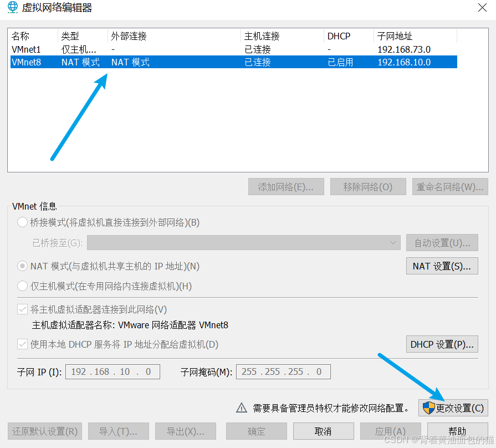Click 移除网络(O) button
The image size is (496, 448).
tap(368, 187)
